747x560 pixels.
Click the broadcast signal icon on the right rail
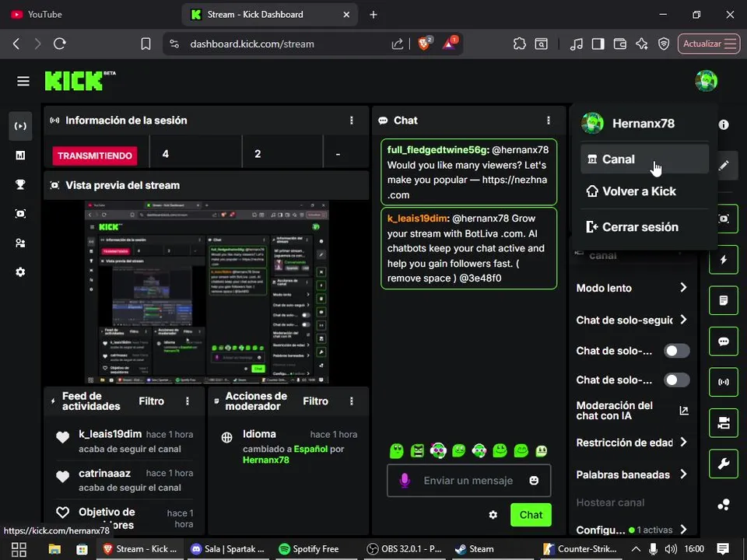(x=724, y=382)
